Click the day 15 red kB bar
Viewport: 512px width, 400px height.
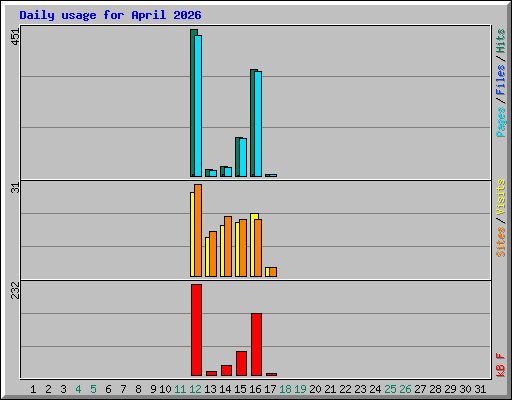[242, 363]
